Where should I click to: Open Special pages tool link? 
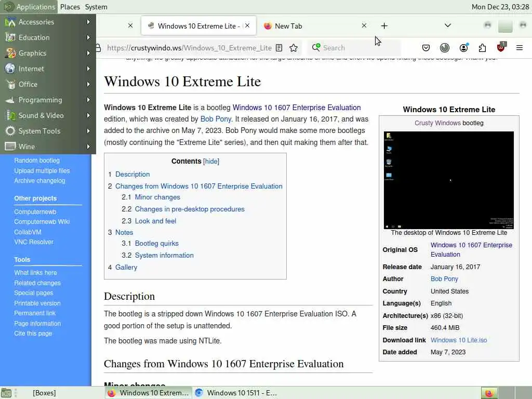[34, 293]
